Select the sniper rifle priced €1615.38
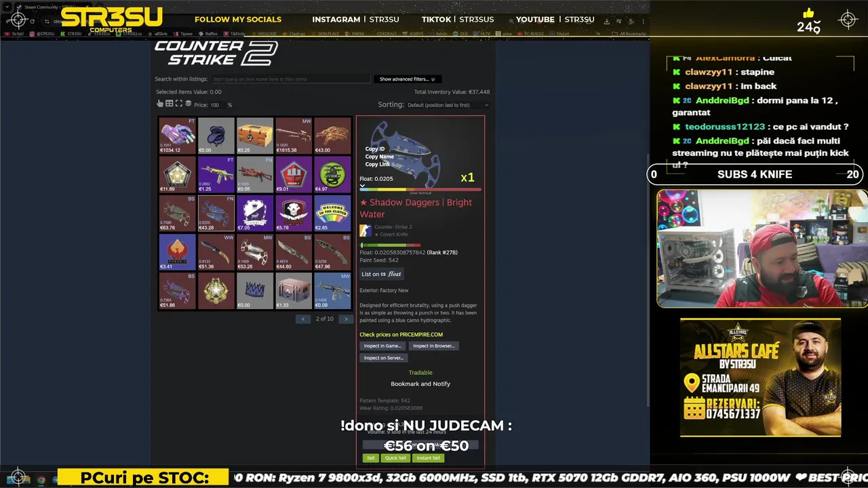The width and height of the screenshot is (868, 488). 294,136
